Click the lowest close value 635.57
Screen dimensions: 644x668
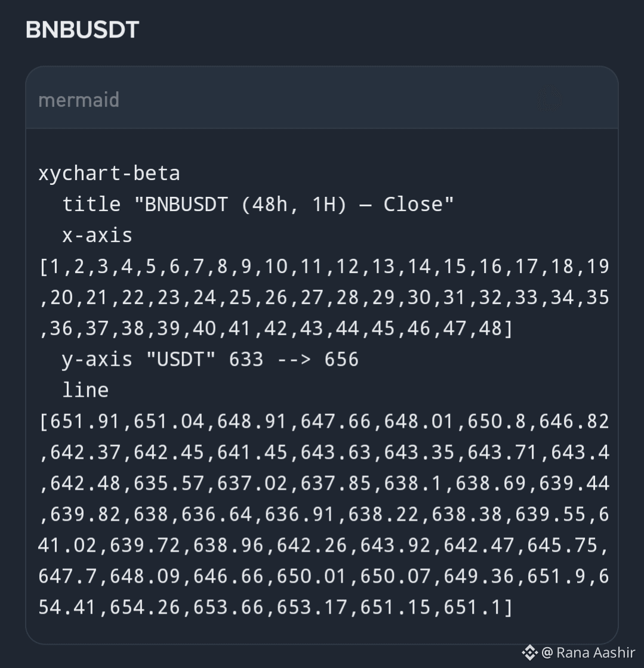pyautogui.click(x=169, y=483)
